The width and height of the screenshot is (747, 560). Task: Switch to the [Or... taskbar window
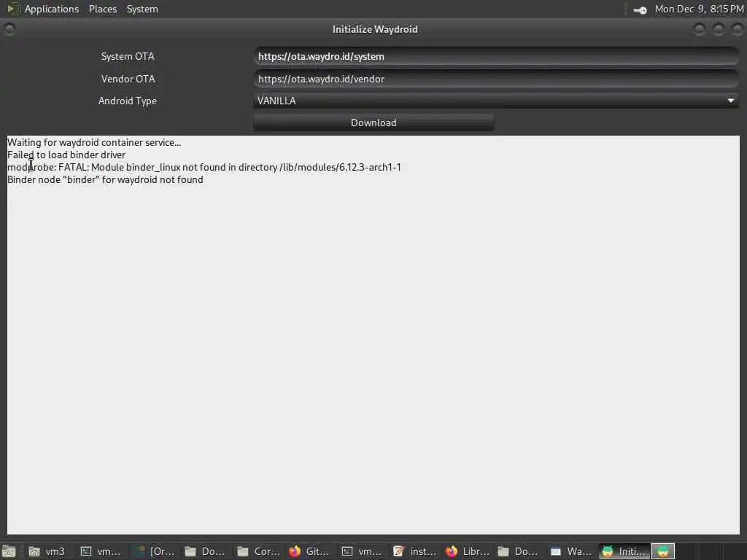[153, 551]
